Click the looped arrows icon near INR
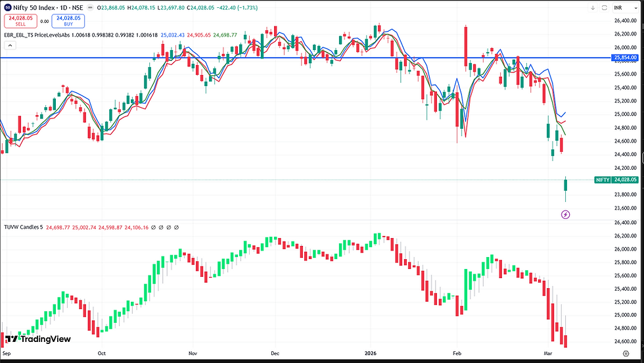The width and height of the screenshot is (644, 363). [604, 7]
